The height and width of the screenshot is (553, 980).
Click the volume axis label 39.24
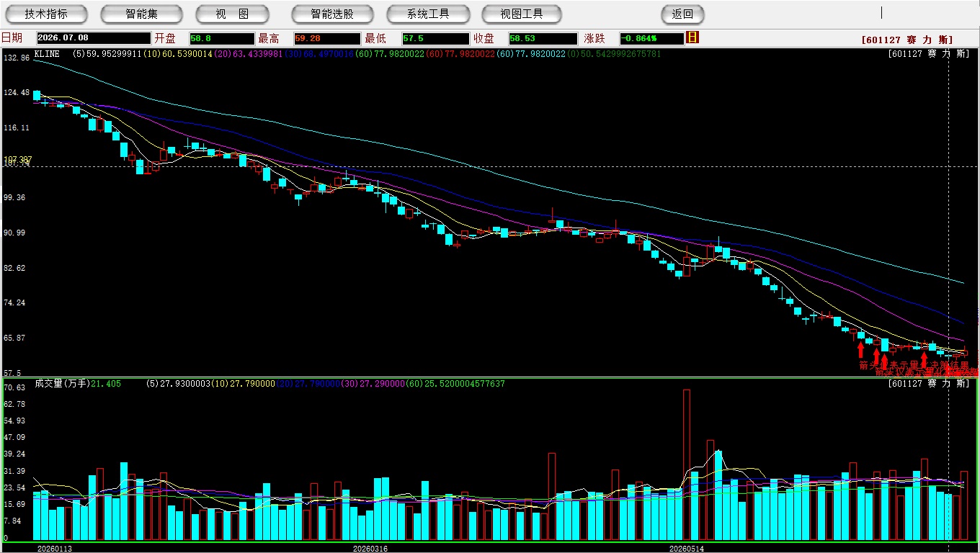[14, 454]
